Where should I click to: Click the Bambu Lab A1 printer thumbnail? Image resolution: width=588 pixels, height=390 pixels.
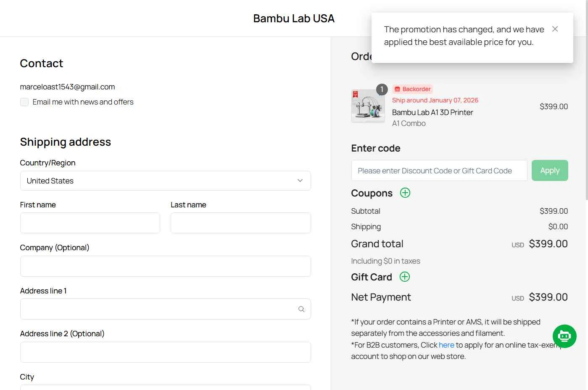point(368,106)
